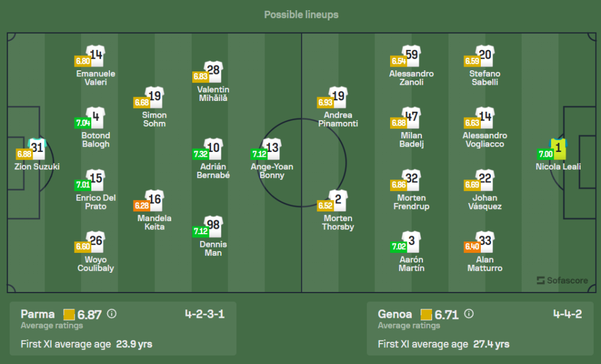Select Morten Thorsby's player name label
Image resolution: width=601 pixels, height=364 pixels.
click(338, 223)
